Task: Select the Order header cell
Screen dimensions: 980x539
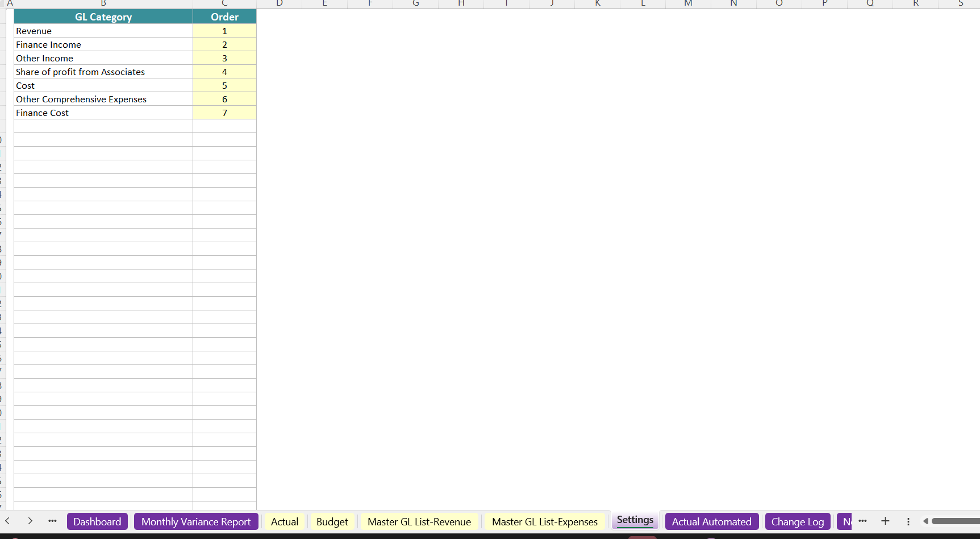Action: tap(224, 16)
